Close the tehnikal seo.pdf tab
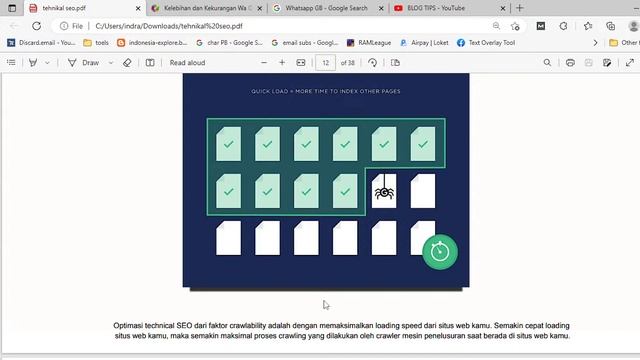 (x=138, y=8)
